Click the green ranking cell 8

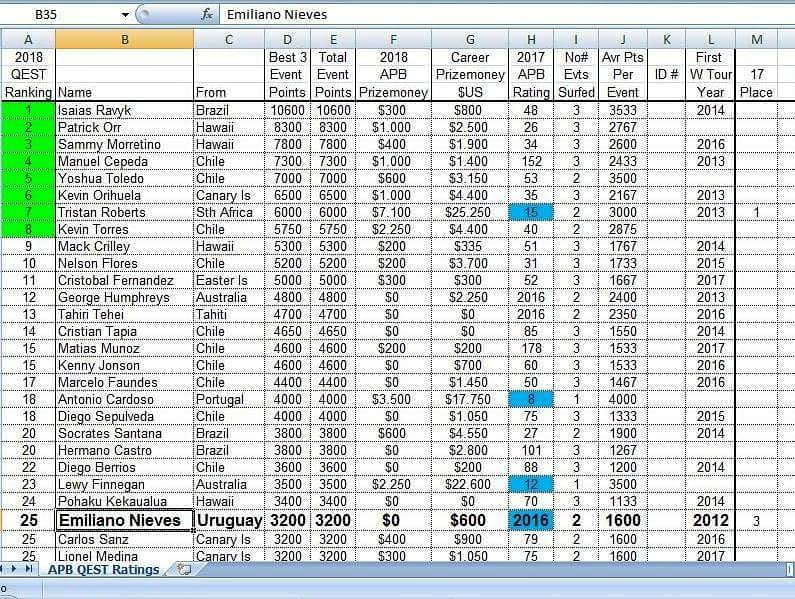point(28,229)
